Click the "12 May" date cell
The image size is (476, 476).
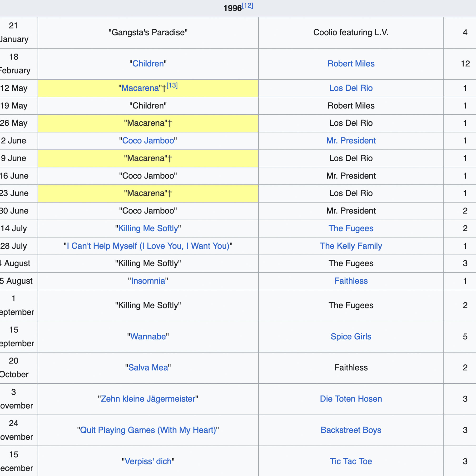point(19,88)
